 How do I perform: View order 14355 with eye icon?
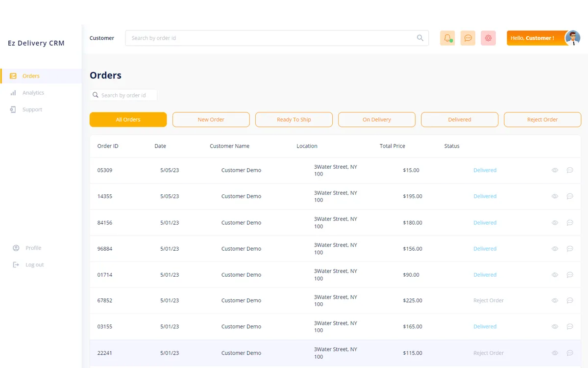coord(555,196)
